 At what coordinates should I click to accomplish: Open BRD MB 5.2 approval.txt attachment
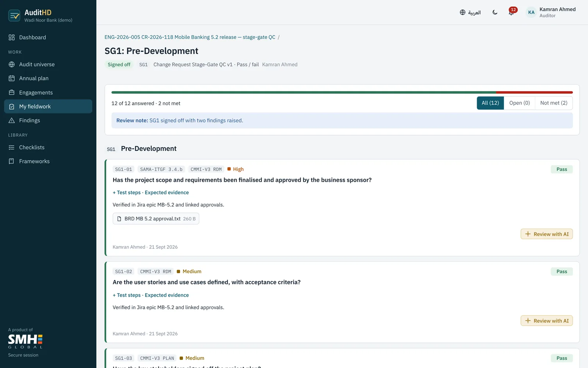pyautogui.click(x=156, y=219)
